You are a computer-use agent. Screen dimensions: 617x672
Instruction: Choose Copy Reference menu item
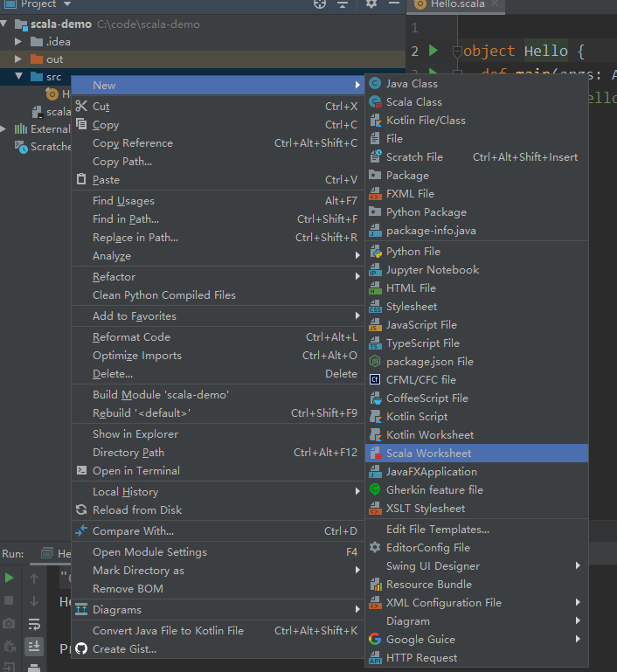(x=218, y=143)
